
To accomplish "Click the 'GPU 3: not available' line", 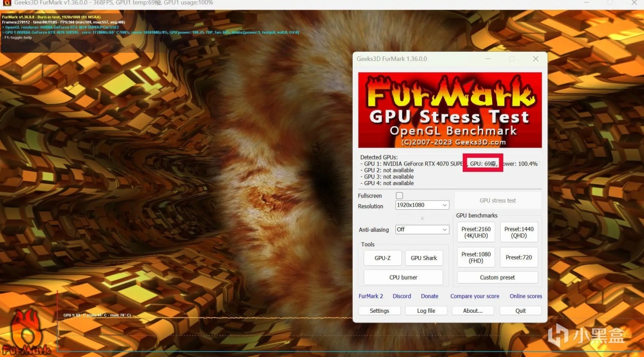I will [x=387, y=177].
